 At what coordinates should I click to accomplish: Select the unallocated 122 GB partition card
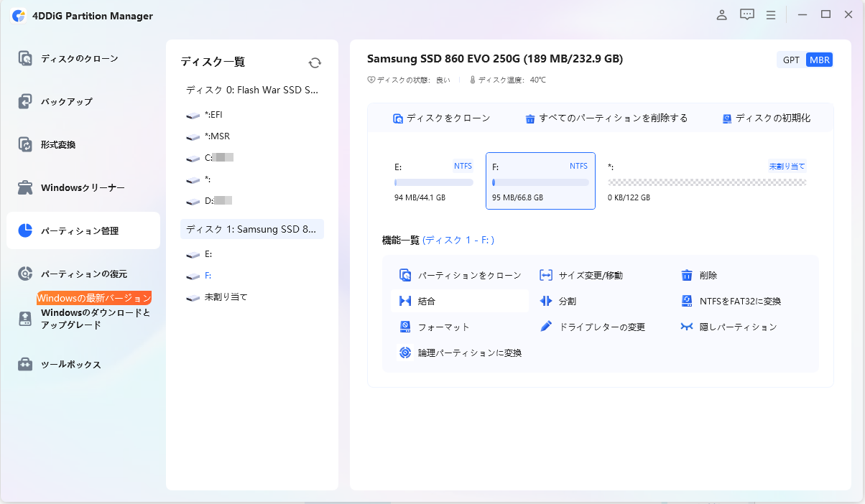click(x=707, y=181)
